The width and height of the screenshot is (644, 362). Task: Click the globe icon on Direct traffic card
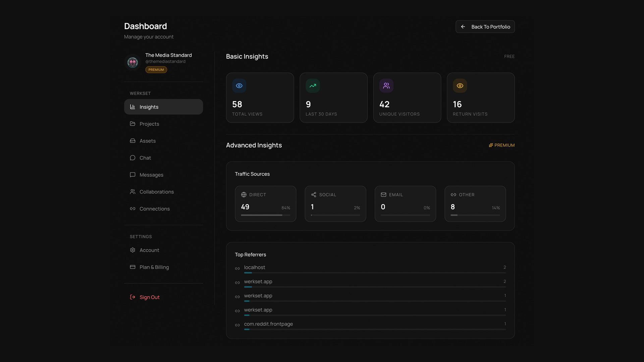click(x=244, y=194)
